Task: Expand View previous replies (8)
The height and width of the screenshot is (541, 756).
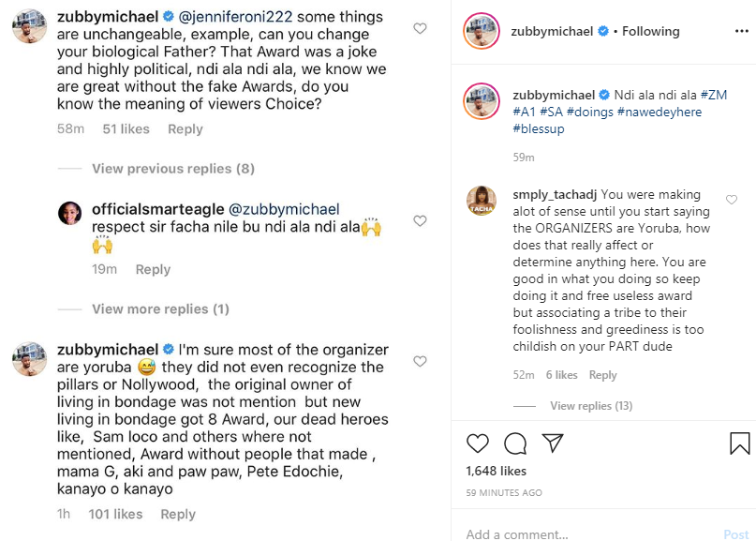Action: tap(173, 169)
